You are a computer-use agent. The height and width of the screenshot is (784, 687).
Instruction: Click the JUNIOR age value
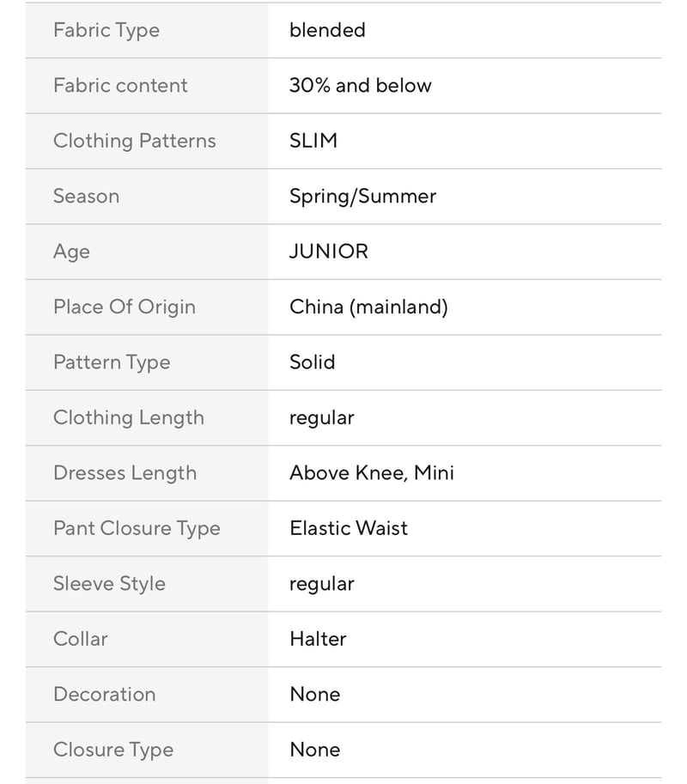329,252
